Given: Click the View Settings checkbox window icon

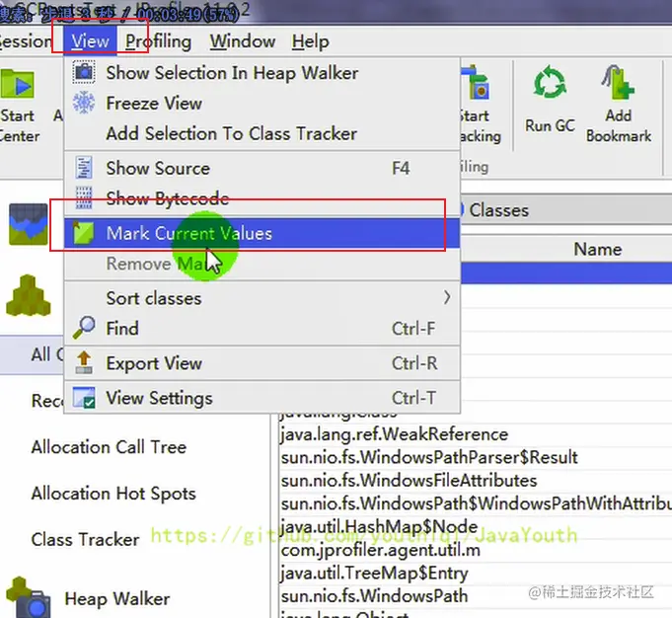Looking at the screenshot, I should 84,398.
